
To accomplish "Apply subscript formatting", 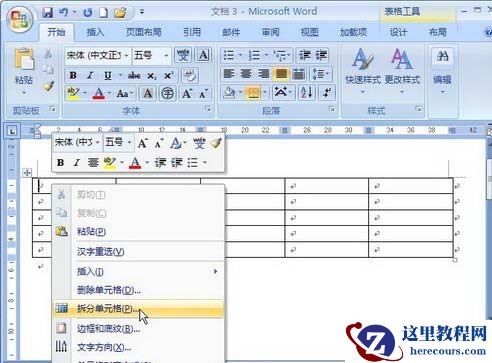I will coord(151,76).
